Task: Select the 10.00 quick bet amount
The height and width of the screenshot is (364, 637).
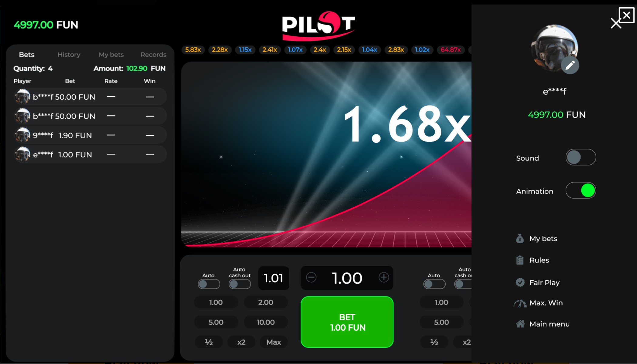Action: (x=265, y=322)
